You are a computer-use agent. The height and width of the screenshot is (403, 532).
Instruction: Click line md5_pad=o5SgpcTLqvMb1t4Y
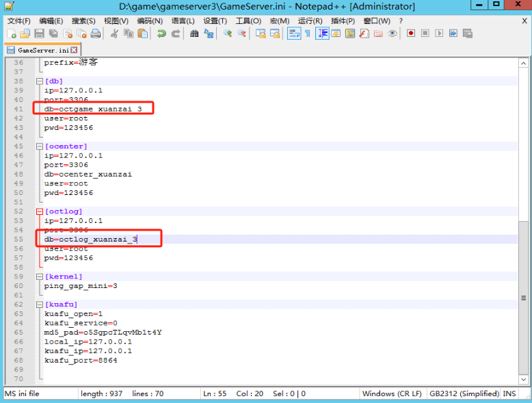(x=103, y=333)
